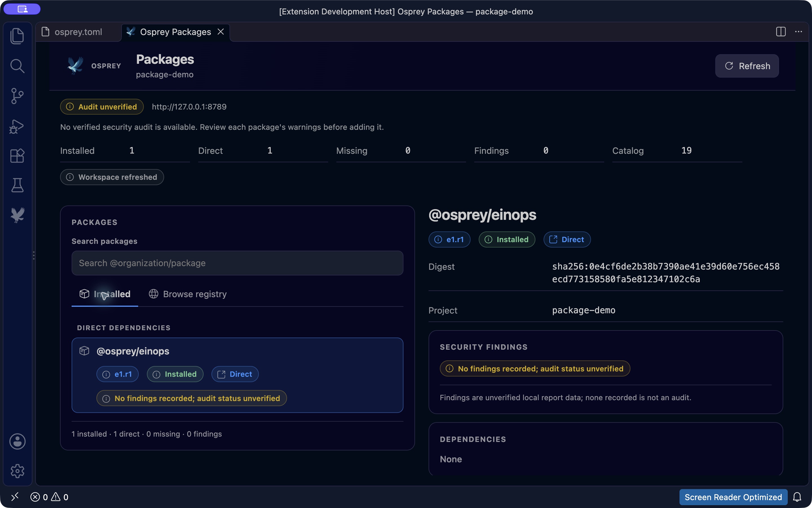Click the Refresh button
This screenshot has width=812, height=508.
[x=747, y=66]
